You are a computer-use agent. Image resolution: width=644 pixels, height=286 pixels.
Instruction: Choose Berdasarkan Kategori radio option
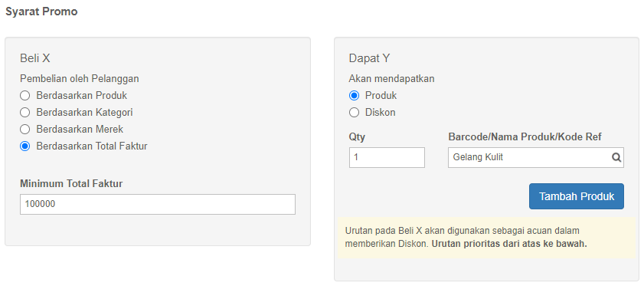(25, 113)
